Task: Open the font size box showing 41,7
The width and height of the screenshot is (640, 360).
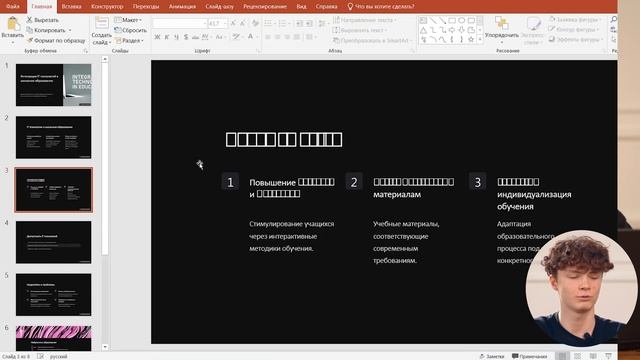Action: 217,24
